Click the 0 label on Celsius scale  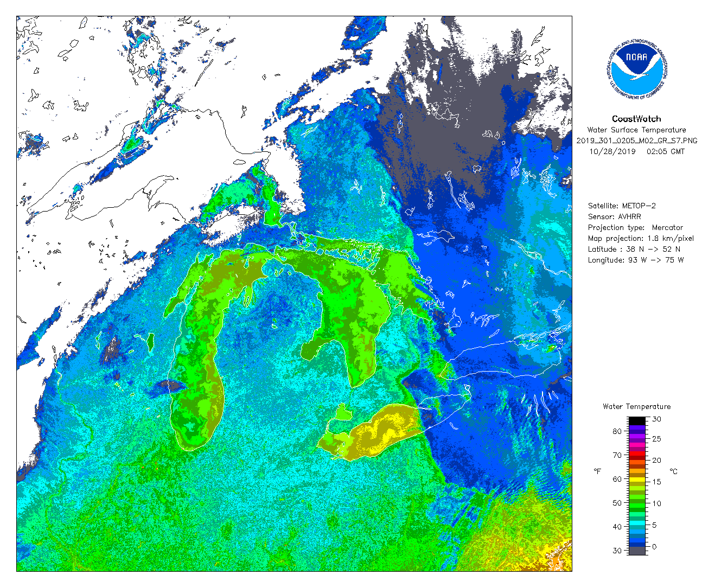pos(654,547)
